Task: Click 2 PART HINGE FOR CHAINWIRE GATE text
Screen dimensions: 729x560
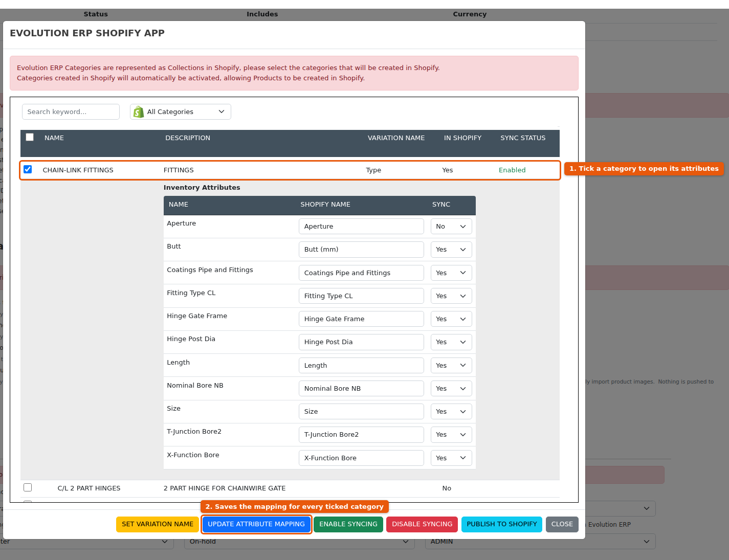Action: click(x=225, y=488)
